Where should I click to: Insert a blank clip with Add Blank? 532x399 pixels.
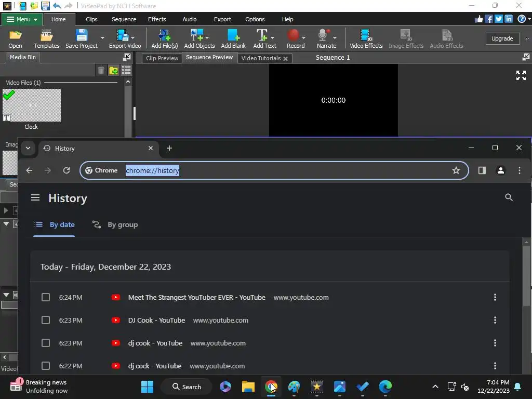pos(233,38)
